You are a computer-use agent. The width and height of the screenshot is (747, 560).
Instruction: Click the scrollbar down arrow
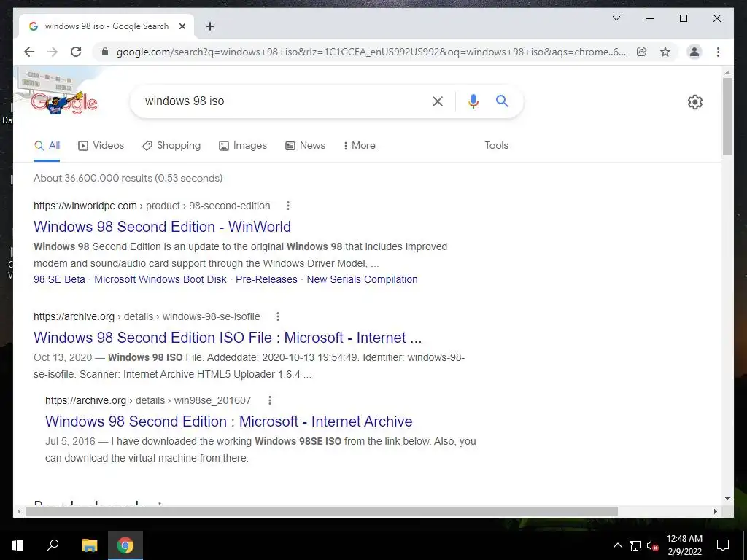click(727, 499)
